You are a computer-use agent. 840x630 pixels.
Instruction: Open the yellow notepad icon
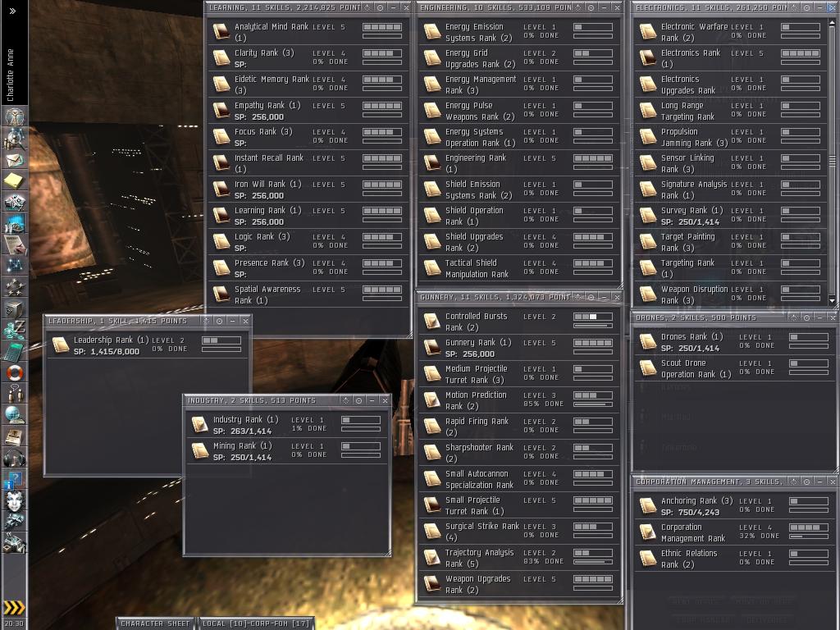(x=15, y=181)
